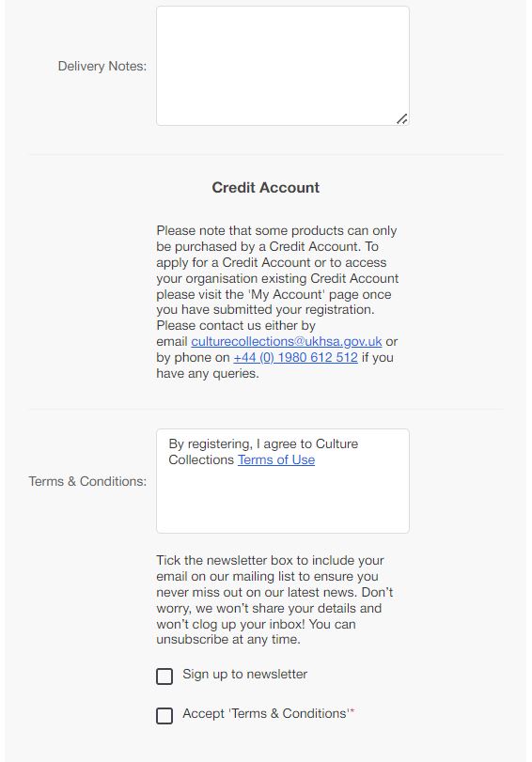Screen dimensions: 532x762
Task: Select the 'Delivery Notes:' field label
Action: (x=102, y=66)
